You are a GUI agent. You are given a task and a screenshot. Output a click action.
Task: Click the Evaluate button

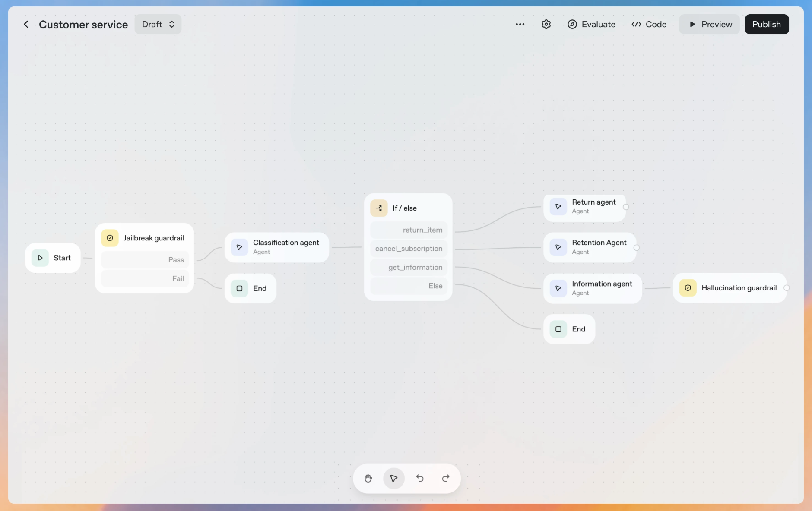click(591, 25)
